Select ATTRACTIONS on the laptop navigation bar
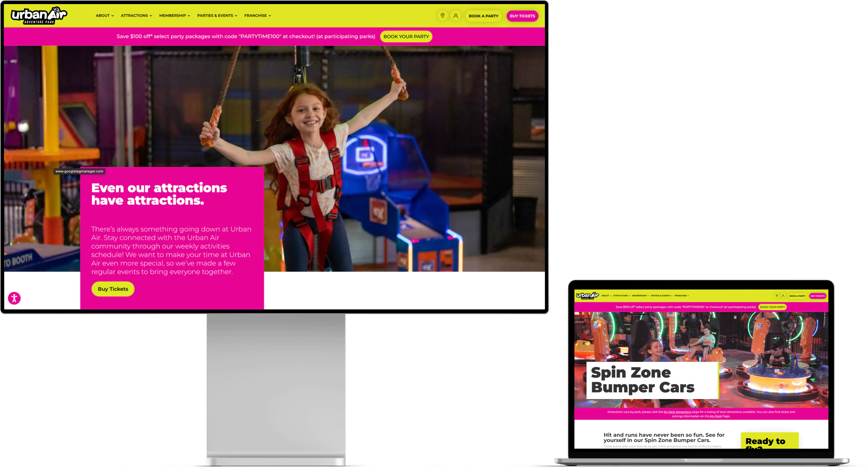Image resolution: width=868 pixels, height=470 pixels. tap(621, 296)
